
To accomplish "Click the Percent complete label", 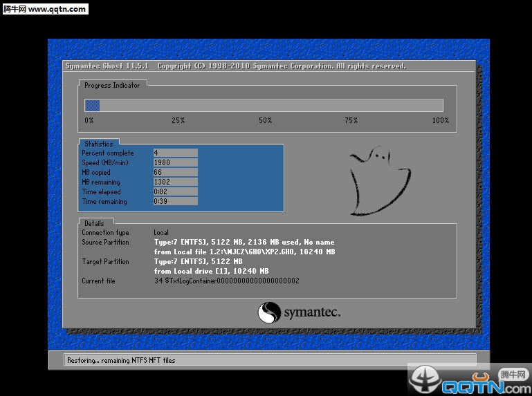I will pos(108,153).
